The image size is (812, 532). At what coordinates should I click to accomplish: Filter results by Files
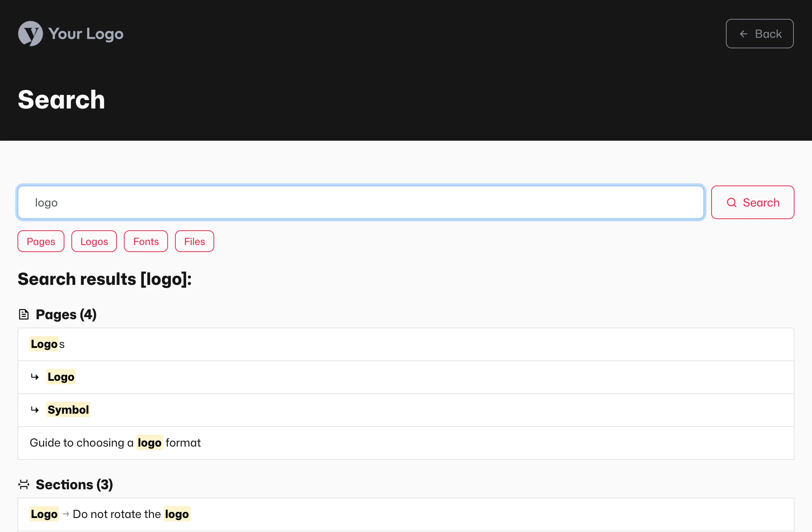coord(195,241)
